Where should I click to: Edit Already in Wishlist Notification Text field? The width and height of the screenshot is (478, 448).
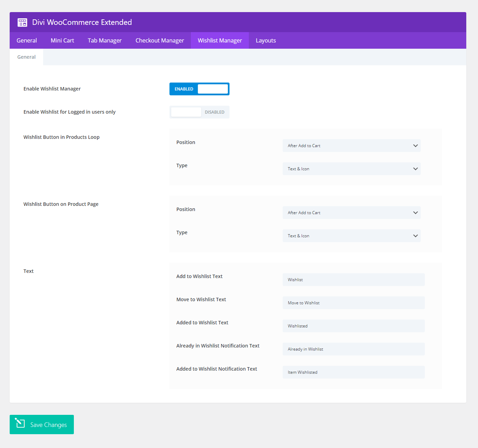coord(353,349)
